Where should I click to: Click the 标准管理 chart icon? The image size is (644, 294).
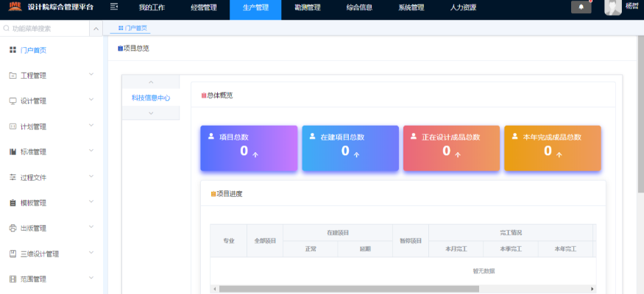coord(13,152)
